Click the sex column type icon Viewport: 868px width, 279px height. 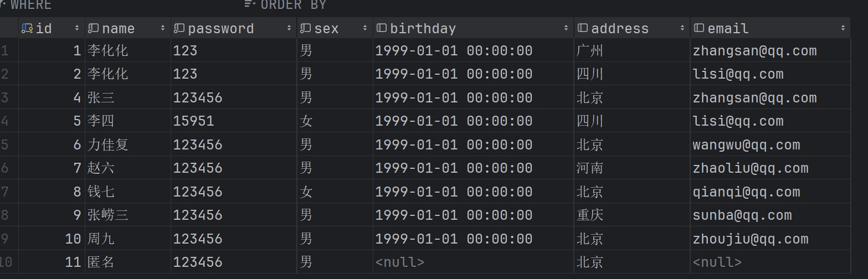305,28
